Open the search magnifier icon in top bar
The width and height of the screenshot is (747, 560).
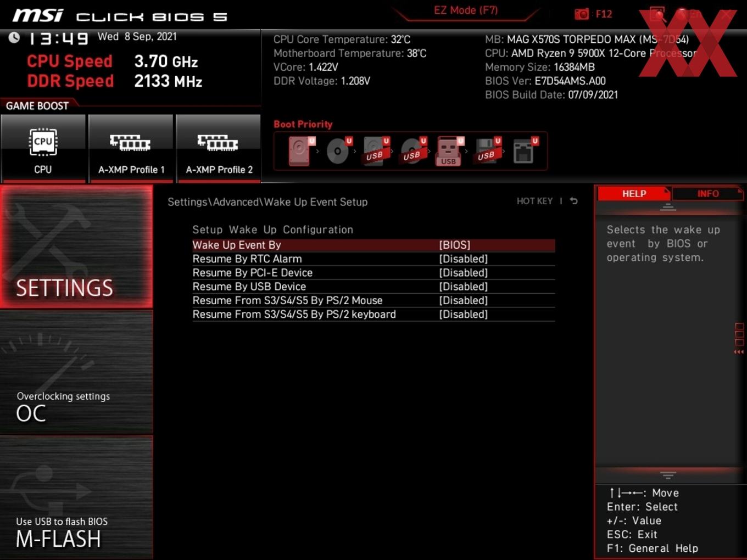pos(657,14)
